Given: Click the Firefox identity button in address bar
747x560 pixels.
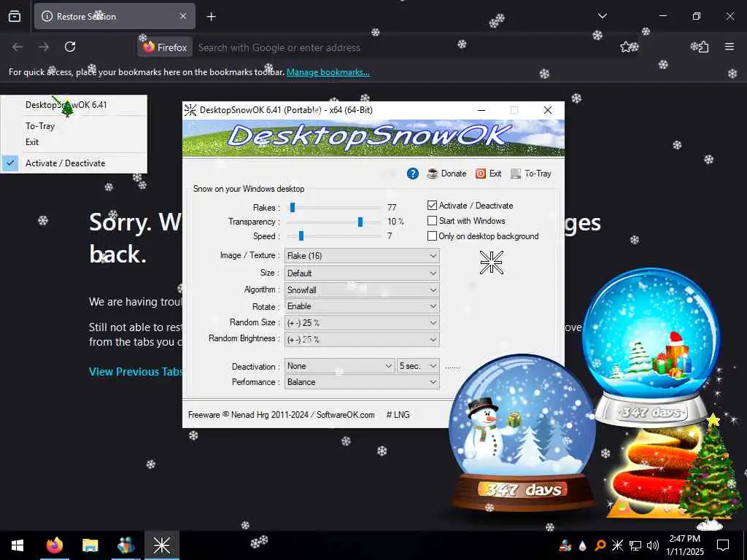Looking at the screenshot, I should tap(165, 47).
